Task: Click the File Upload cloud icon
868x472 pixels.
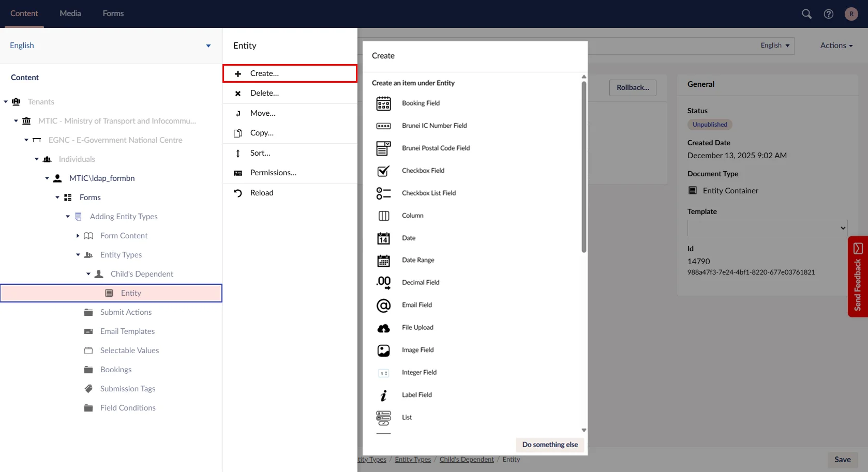Action: [383, 328]
